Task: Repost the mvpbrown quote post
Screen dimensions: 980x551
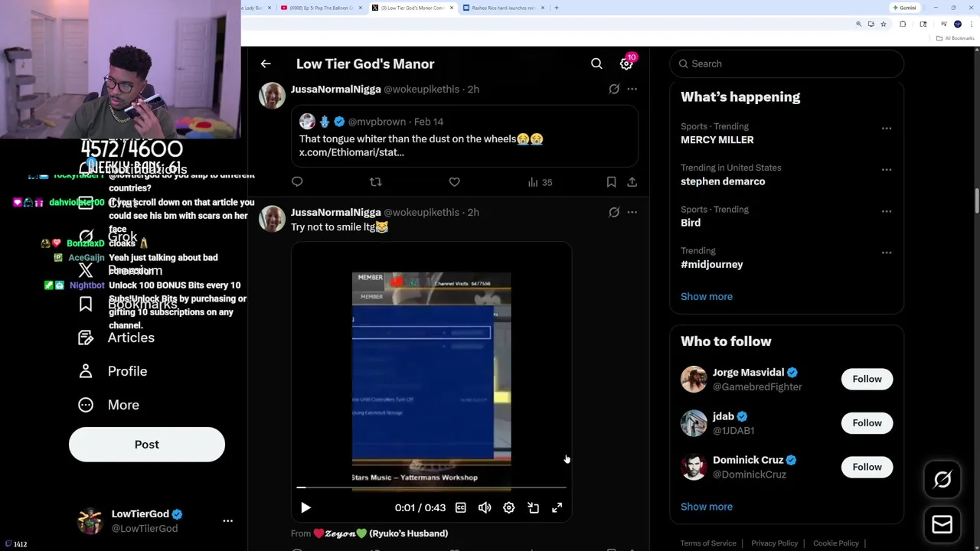Action: [x=375, y=182]
